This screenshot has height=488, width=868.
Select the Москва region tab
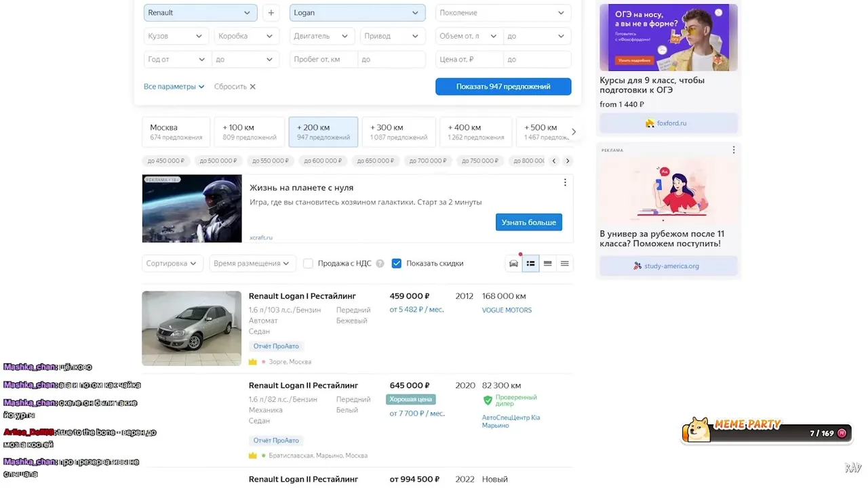click(x=176, y=131)
